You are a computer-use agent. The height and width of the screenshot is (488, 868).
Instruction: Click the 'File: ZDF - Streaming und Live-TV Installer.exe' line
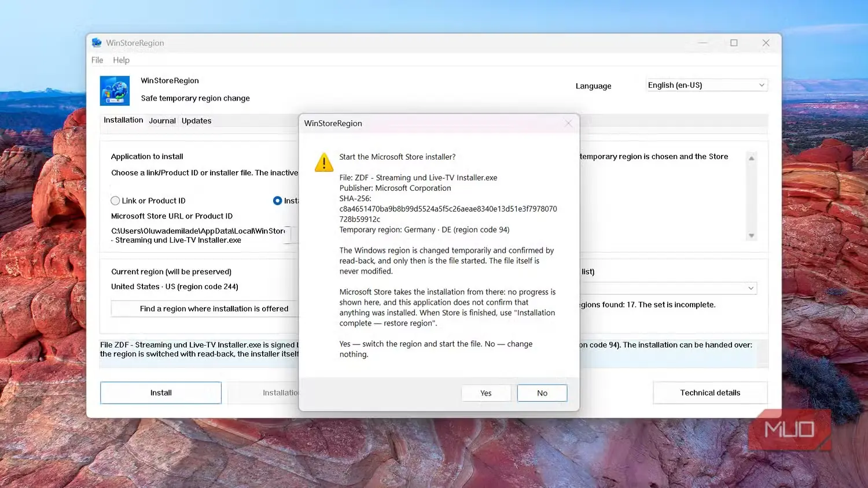point(418,178)
